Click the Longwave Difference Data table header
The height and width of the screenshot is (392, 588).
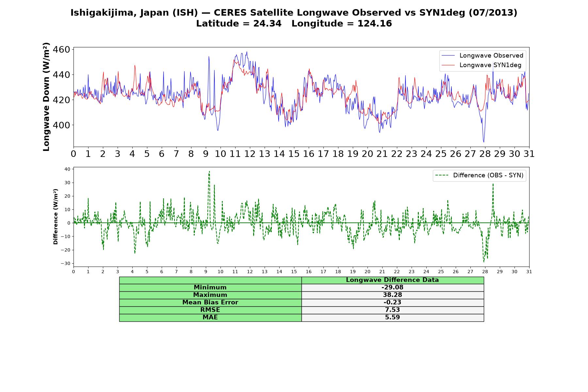pyautogui.click(x=393, y=280)
